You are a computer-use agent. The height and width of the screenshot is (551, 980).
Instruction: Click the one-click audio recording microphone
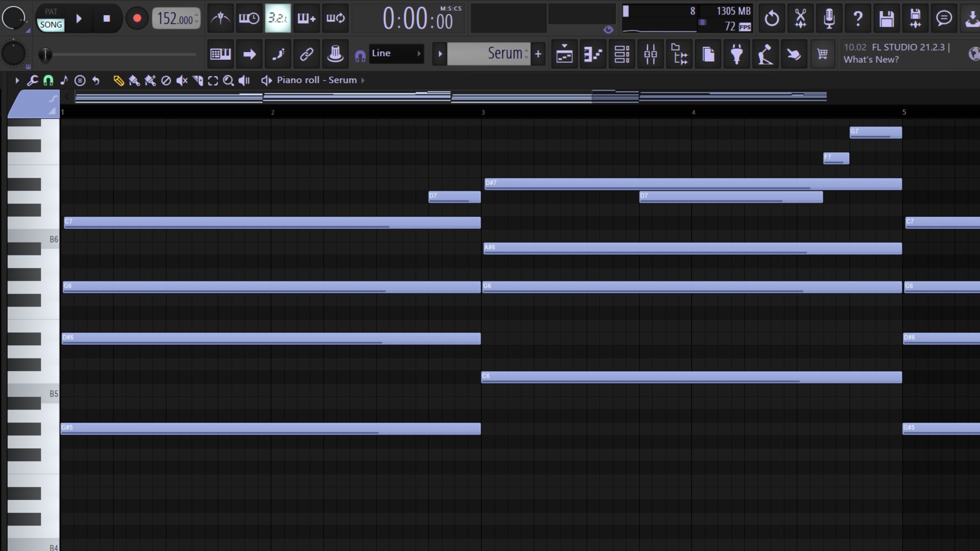click(x=829, y=19)
